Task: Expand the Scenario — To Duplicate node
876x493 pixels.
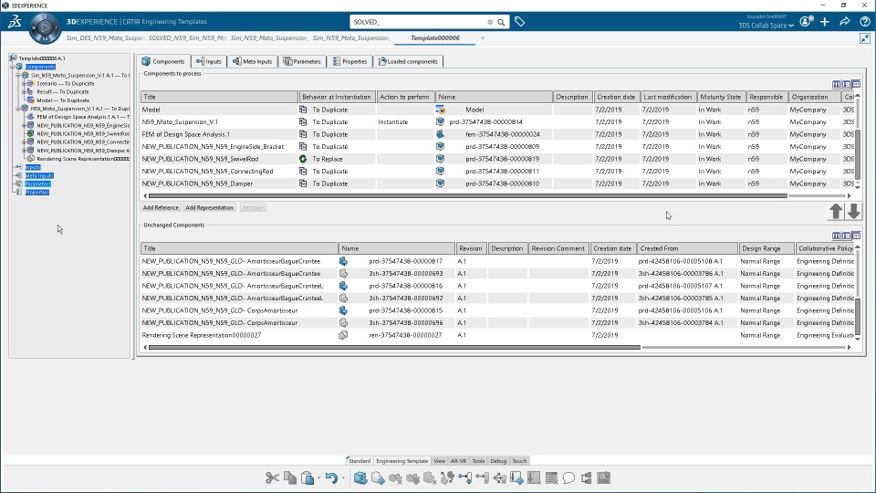Action: (25, 83)
